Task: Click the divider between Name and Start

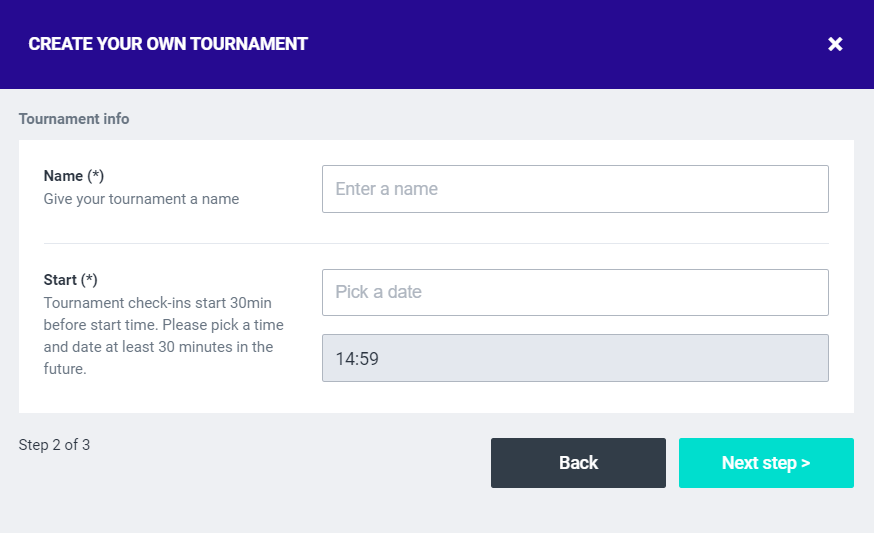Action: 436,243
